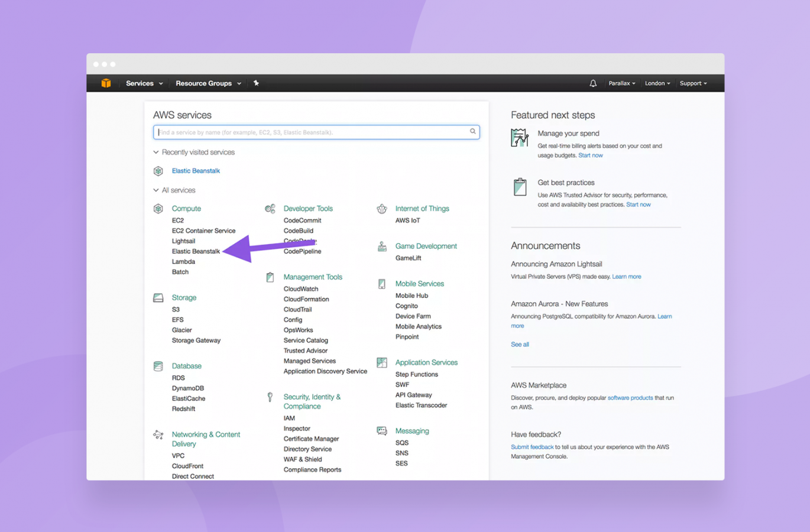
Task: Open CloudFront service
Action: [187, 466]
